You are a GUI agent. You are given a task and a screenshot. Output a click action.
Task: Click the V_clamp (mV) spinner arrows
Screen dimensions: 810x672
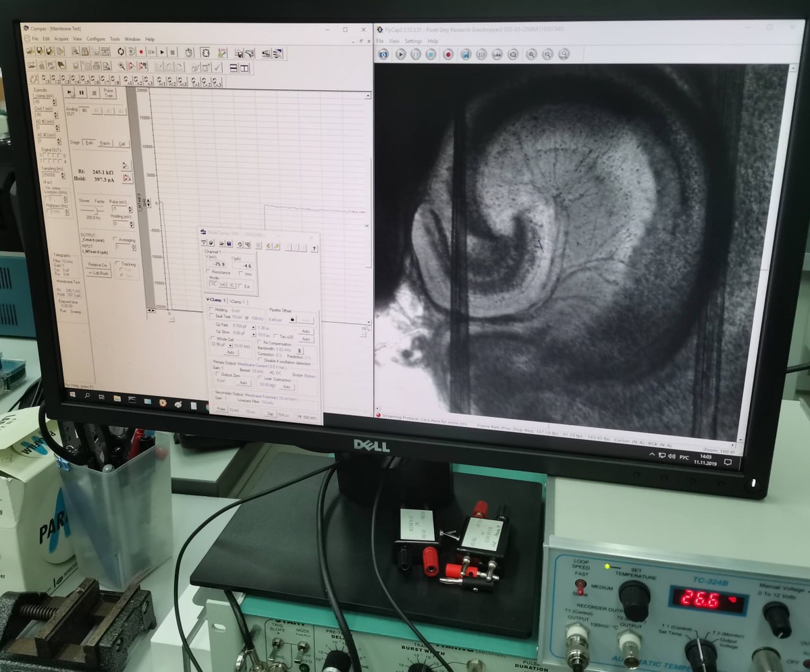(x=54, y=102)
